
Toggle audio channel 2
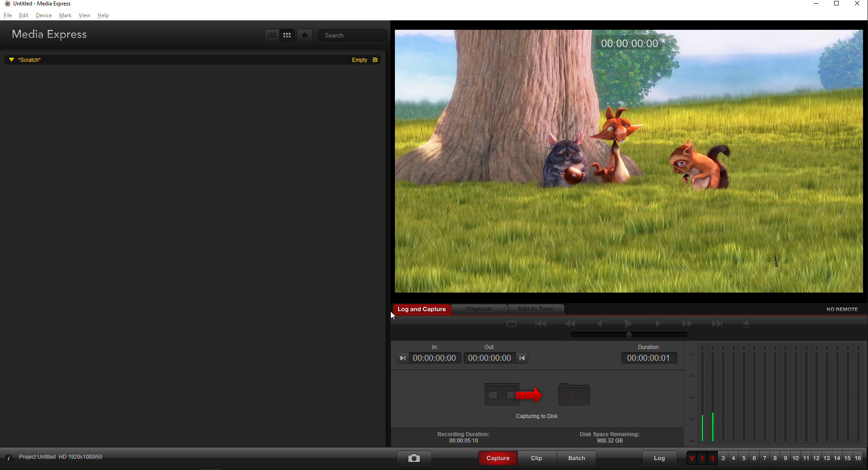tap(713, 458)
